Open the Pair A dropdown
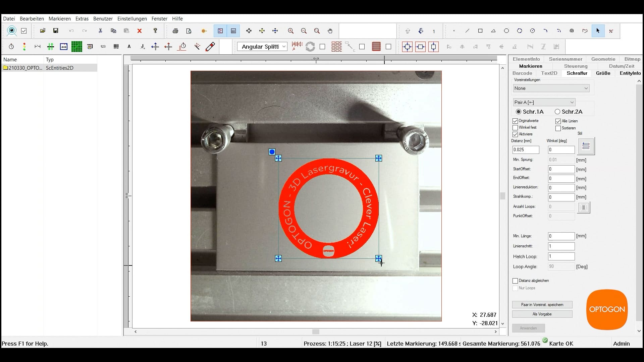Screen dimensions: 644x362 pyautogui.click(x=544, y=102)
